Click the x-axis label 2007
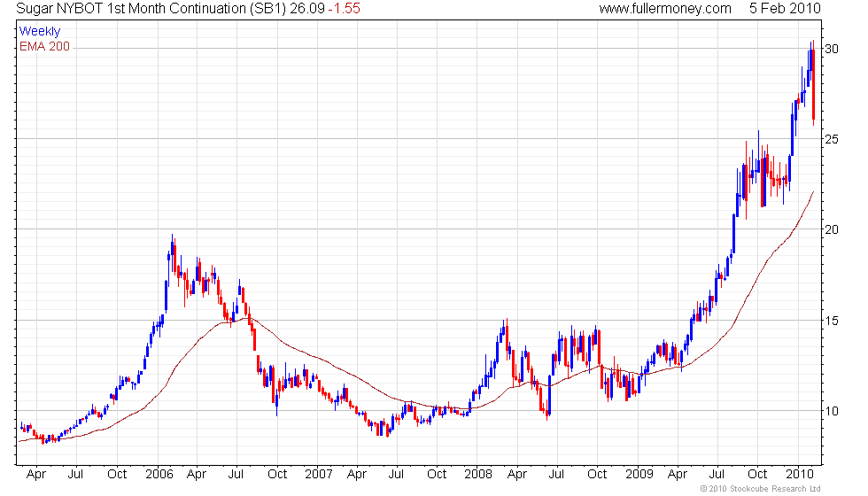The width and height of the screenshot is (868, 496). point(319,475)
